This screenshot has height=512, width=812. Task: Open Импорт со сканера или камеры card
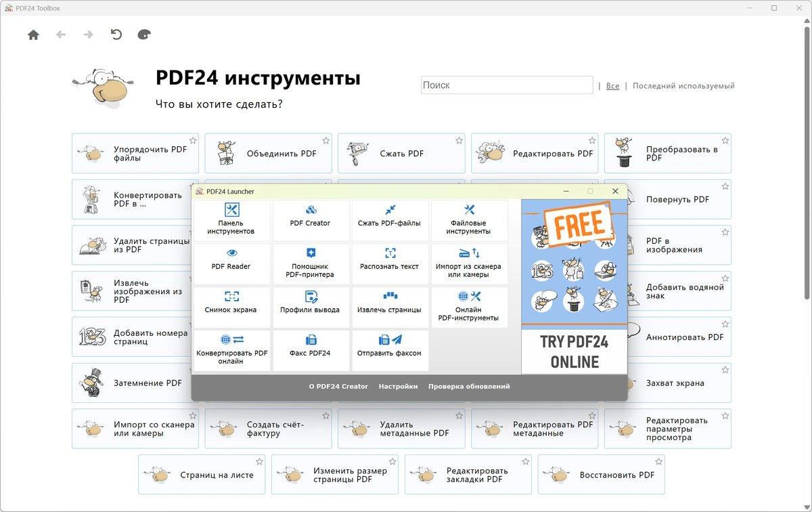[135, 429]
